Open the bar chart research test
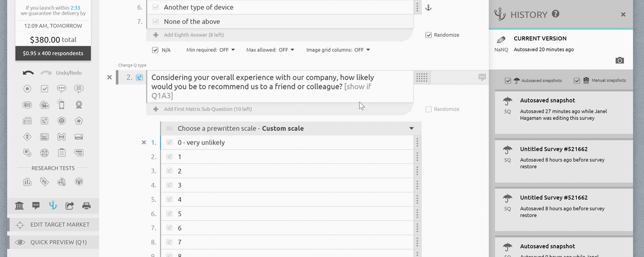Image resolution: width=644 pixels, height=257 pixels. point(27,182)
